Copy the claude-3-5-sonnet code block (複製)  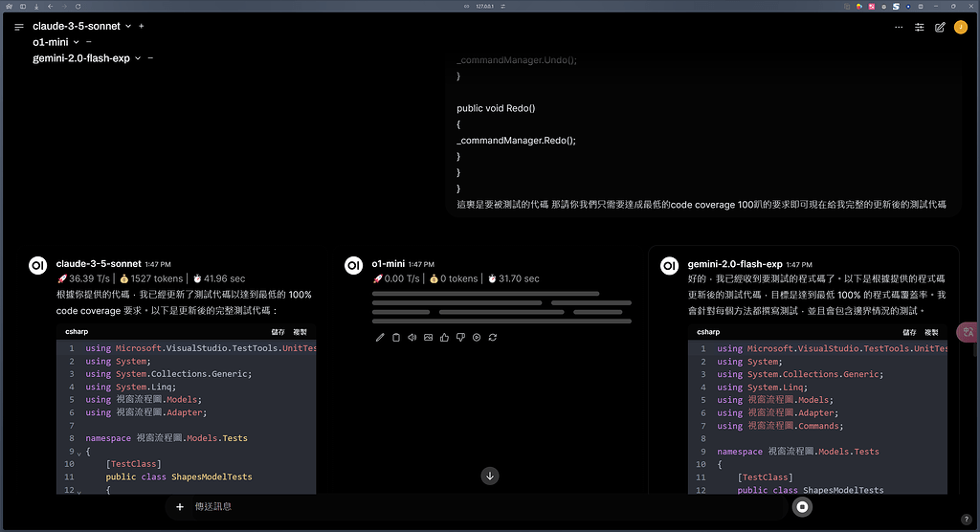300,332
